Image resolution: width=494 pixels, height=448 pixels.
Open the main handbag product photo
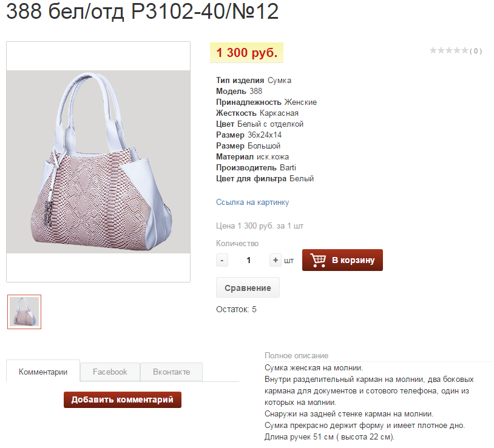tap(98, 162)
